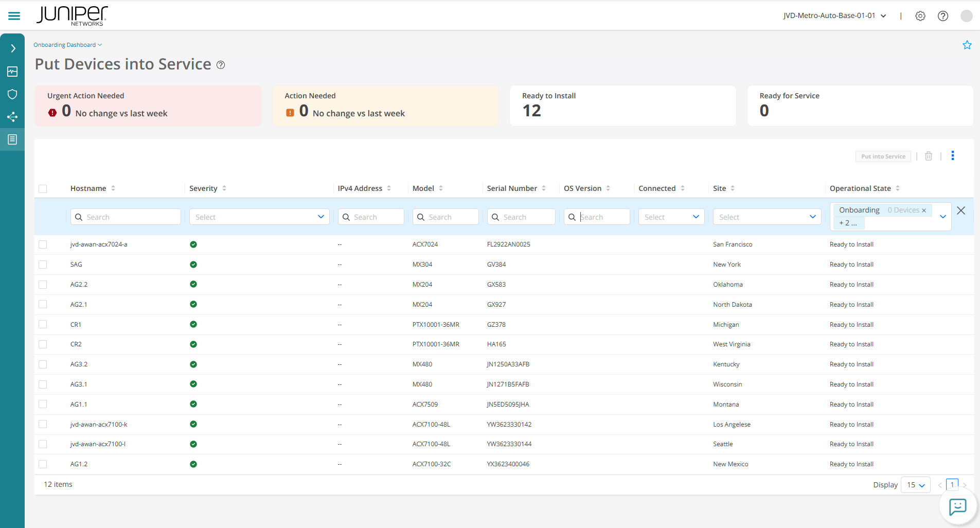Open the Ready for Service card
The width and height of the screenshot is (980, 528).
(860, 105)
